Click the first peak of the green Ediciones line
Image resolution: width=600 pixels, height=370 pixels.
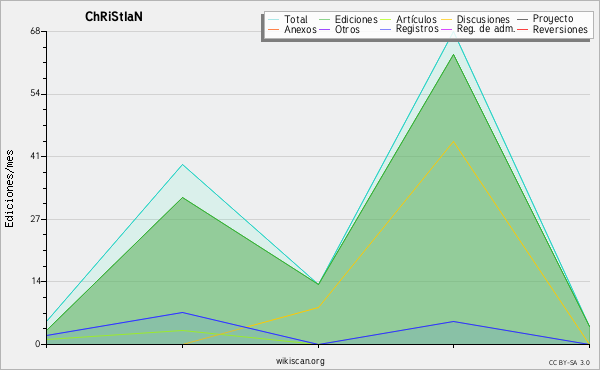coord(183,197)
